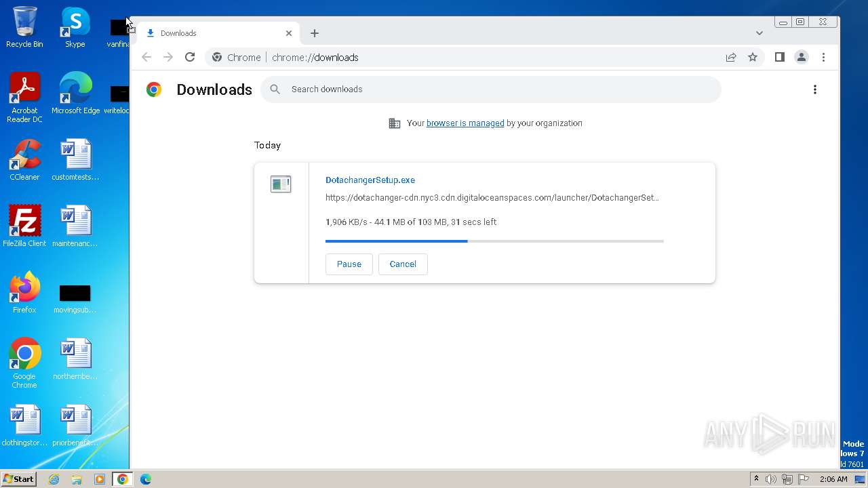The image size is (868, 488).
Task: Open the Action Center flag tray icon
Action: pyautogui.click(x=804, y=479)
